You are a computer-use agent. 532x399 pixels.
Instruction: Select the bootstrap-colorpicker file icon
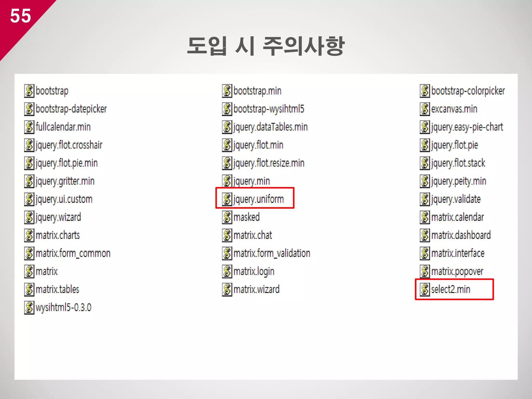click(x=425, y=91)
